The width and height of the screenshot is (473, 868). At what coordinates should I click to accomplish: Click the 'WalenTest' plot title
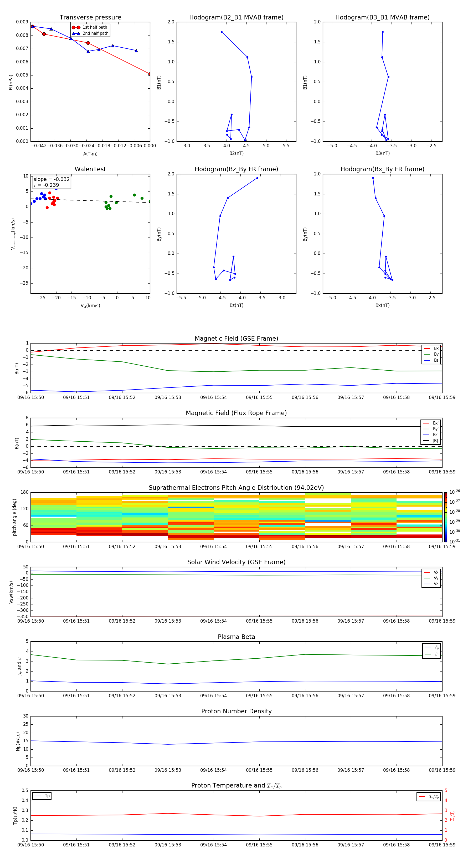point(90,169)
